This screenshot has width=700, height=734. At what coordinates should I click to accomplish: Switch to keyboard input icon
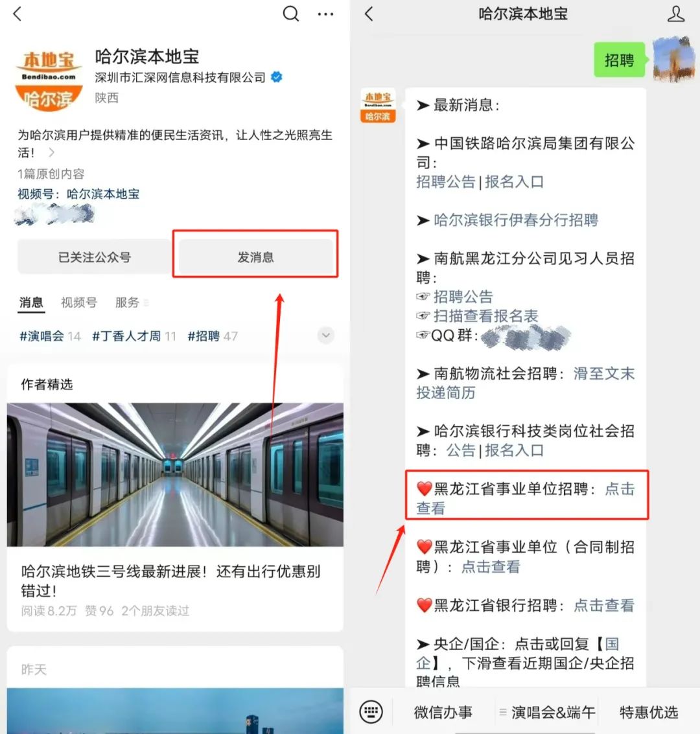click(371, 712)
